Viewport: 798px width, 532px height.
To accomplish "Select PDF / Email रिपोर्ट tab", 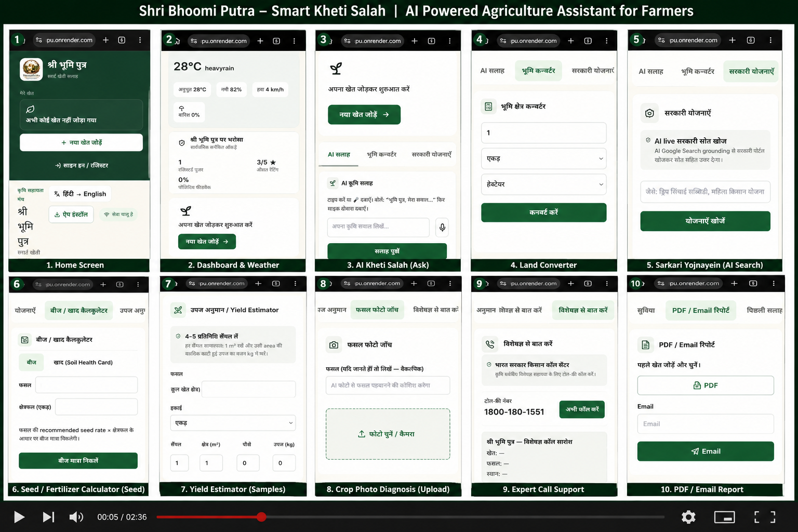I will coord(700,310).
